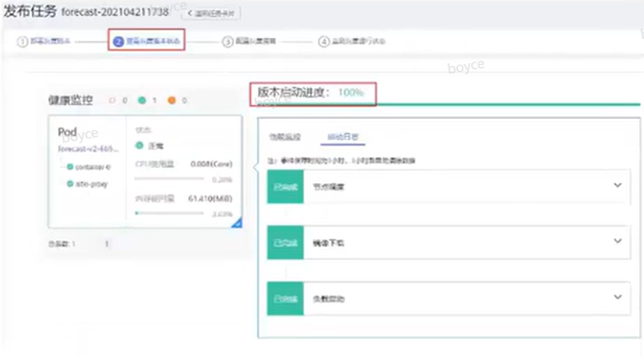Viewport: 644px width, 357px height.
Task: Click green status badge of first step
Action: click(286, 187)
